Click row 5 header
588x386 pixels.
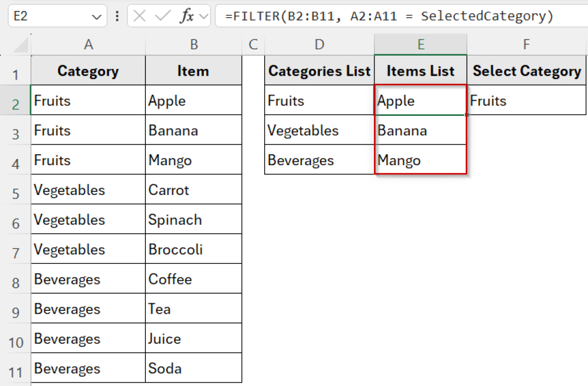16,189
